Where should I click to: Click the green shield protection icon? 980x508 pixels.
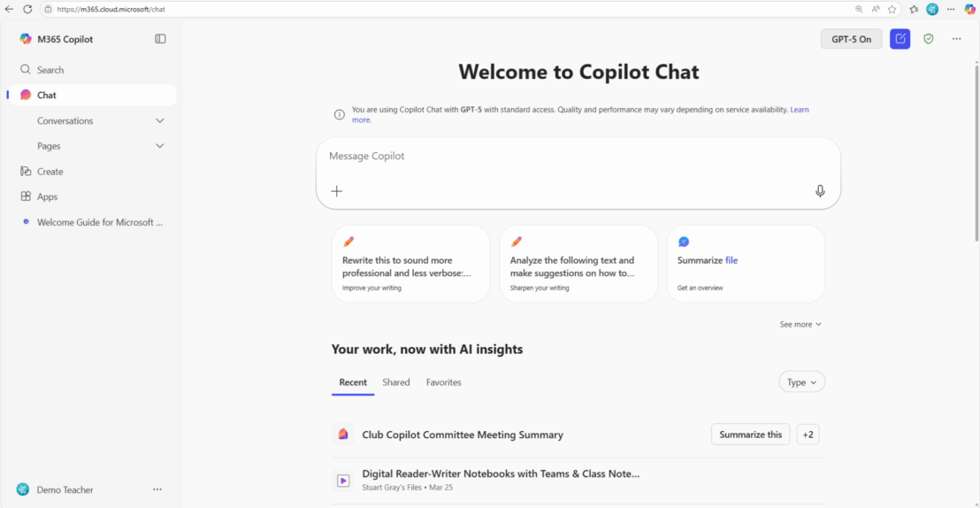(928, 39)
